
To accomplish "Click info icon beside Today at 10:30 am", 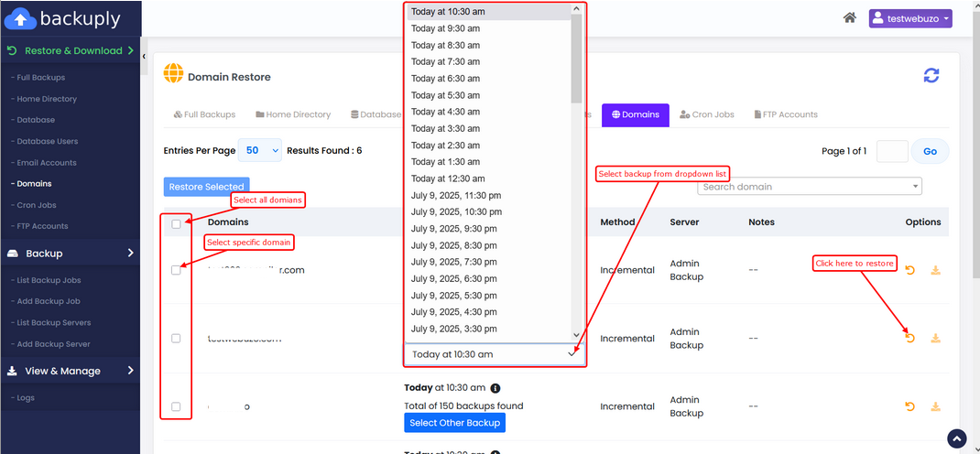I will tap(495, 388).
